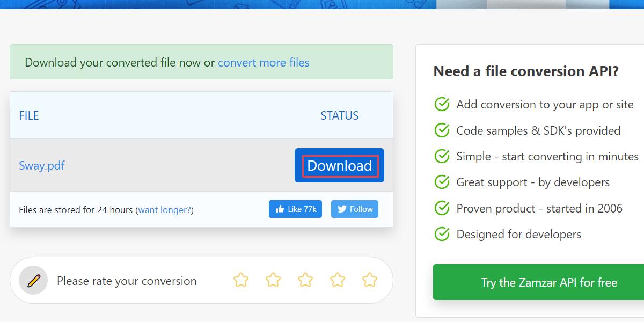This screenshot has height=322, width=644.
Task: Open the Sway.pdf file link
Action: tap(42, 165)
